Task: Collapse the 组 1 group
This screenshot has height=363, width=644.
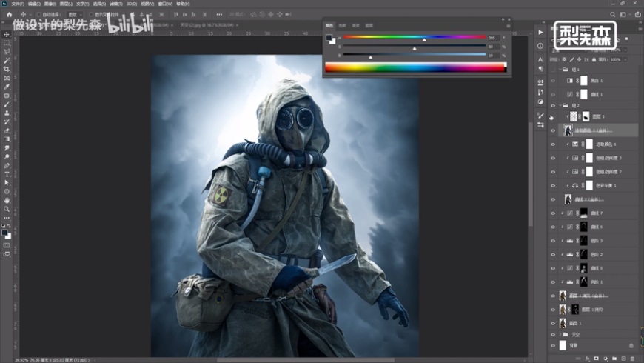Action: [x=560, y=70]
